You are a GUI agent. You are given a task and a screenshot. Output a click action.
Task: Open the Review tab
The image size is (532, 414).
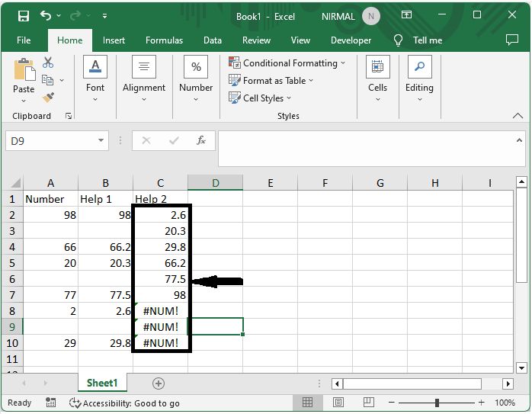[x=256, y=40]
